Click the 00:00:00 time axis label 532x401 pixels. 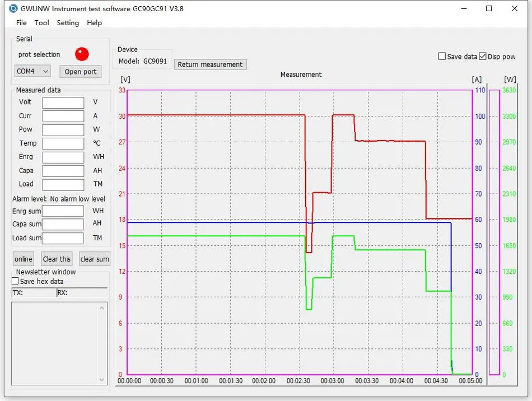point(129,381)
